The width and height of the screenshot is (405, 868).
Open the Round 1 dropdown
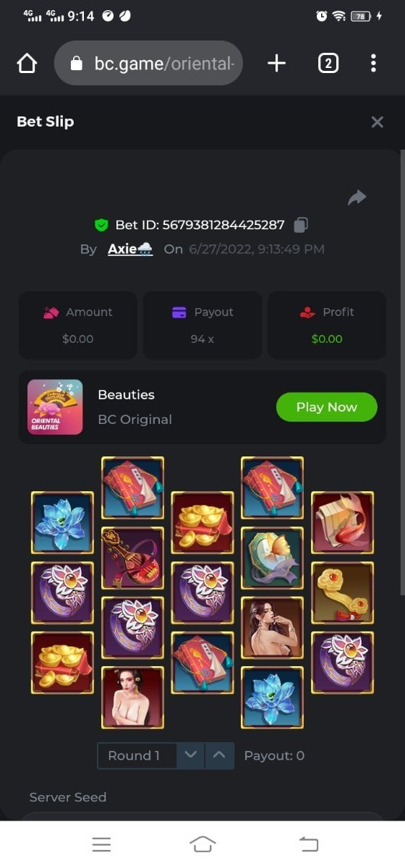(x=137, y=756)
